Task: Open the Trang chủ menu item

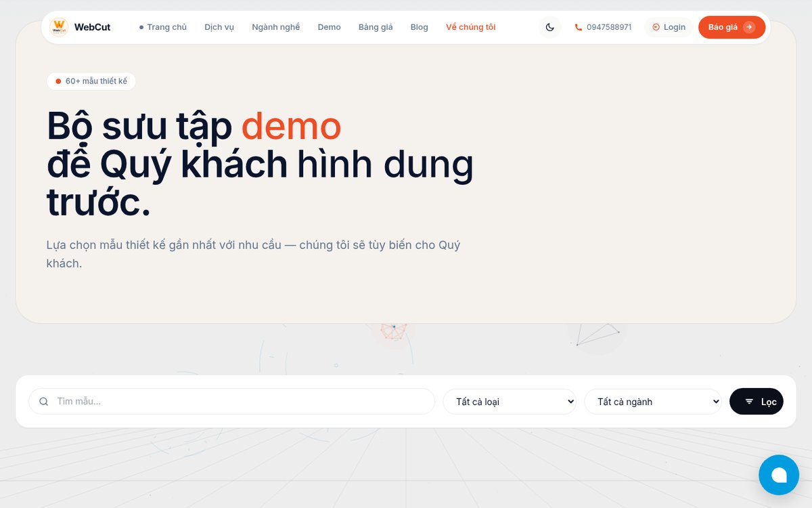Action: click(x=163, y=27)
